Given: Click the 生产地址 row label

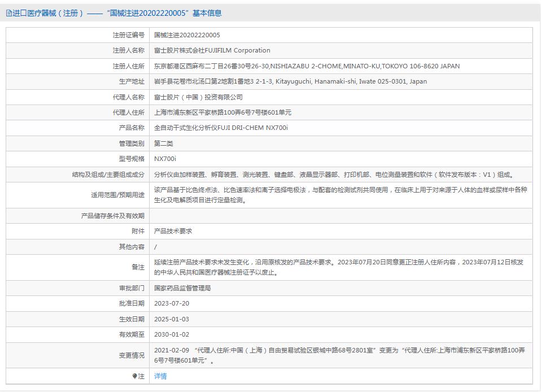Looking at the screenshot, I should tap(132, 82).
